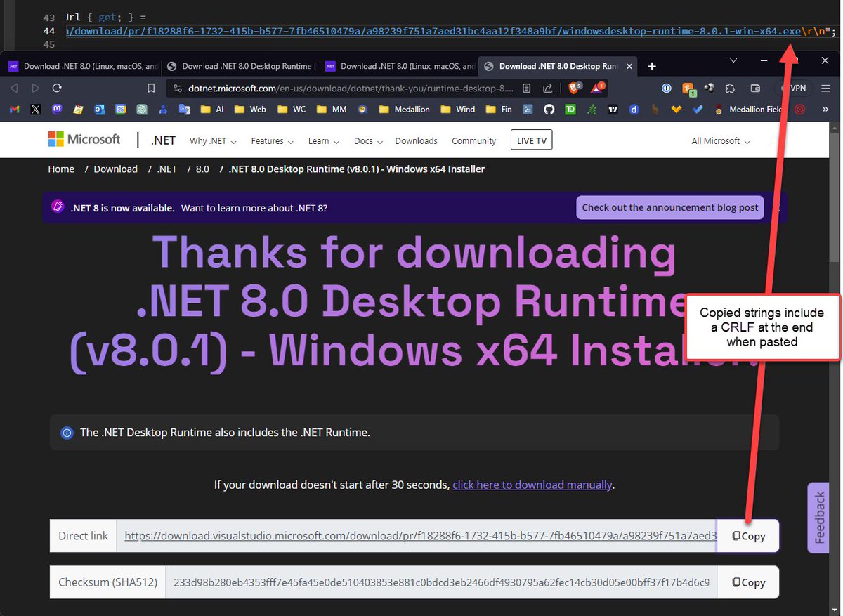Switch to second tab with globe icon

pyautogui.click(x=241, y=66)
